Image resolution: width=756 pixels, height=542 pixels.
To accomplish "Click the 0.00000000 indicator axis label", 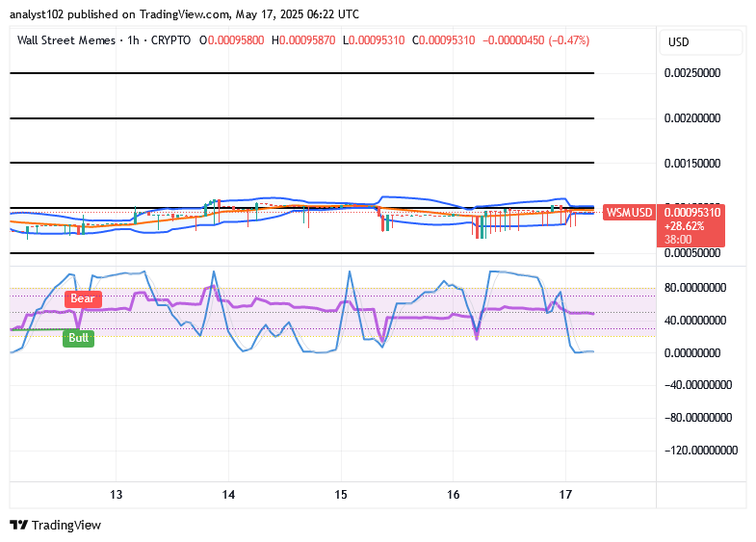I will (692, 353).
